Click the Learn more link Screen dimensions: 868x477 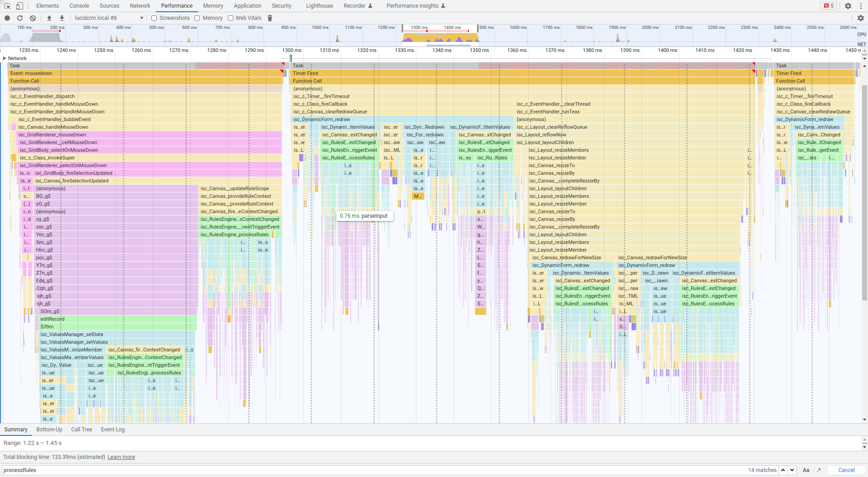(x=121, y=457)
